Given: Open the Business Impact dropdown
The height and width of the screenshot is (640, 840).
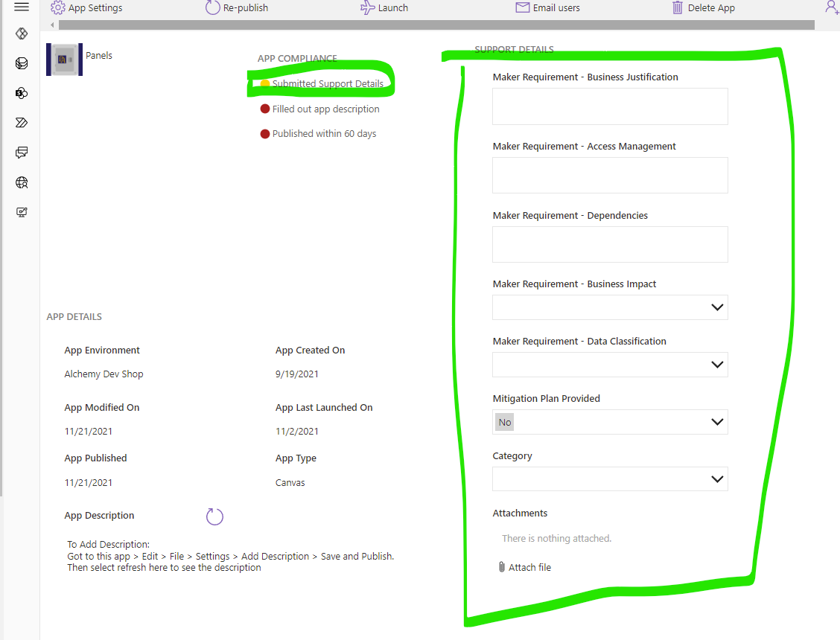Looking at the screenshot, I should tap(716, 307).
